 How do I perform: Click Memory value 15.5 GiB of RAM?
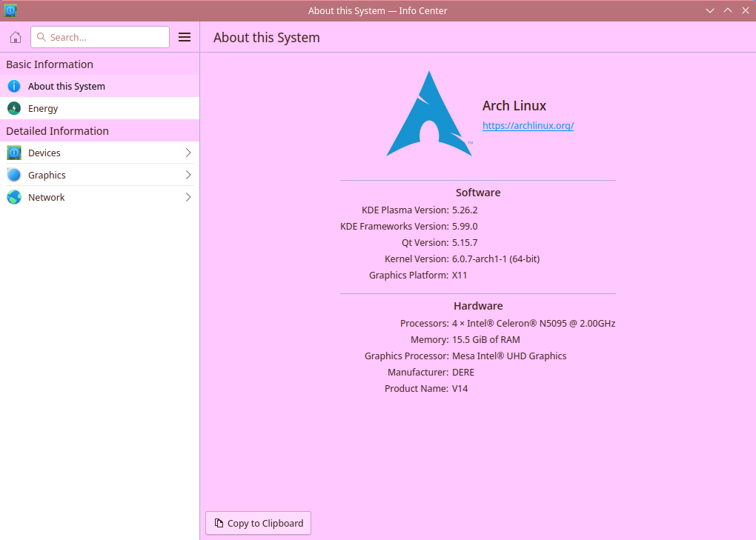point(486,339)
